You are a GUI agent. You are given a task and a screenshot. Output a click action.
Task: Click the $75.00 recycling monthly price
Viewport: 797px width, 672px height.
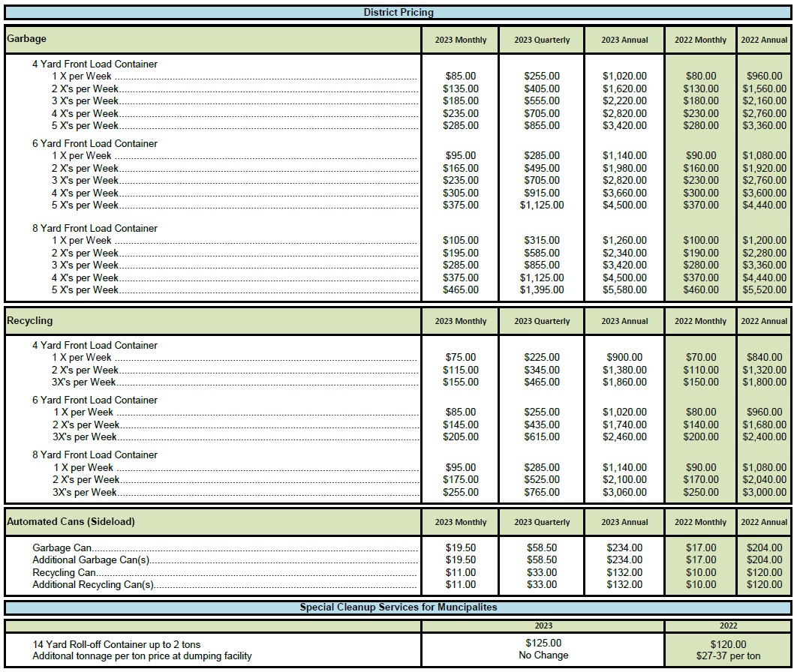461,358
